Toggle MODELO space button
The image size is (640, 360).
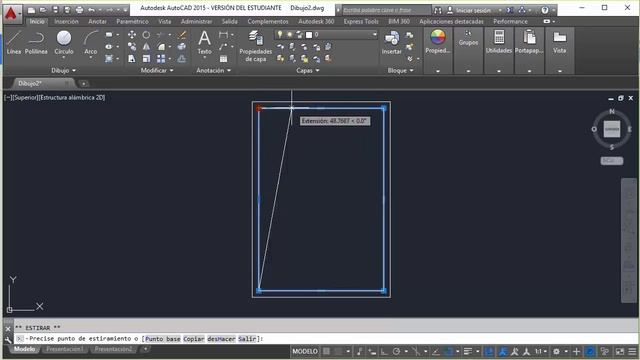point(305,351)
